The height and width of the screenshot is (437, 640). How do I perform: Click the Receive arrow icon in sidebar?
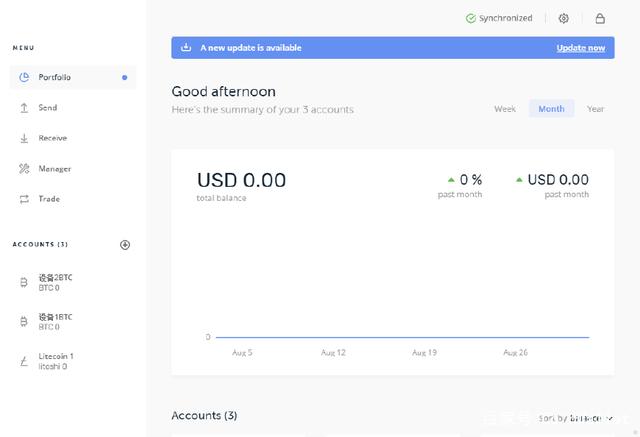24,138
